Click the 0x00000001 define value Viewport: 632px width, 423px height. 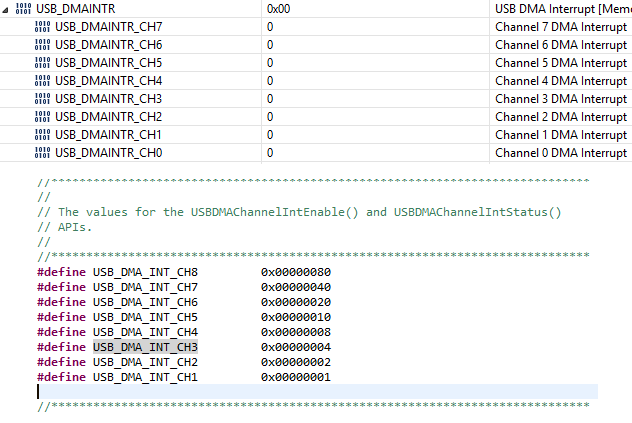(296, 377)
